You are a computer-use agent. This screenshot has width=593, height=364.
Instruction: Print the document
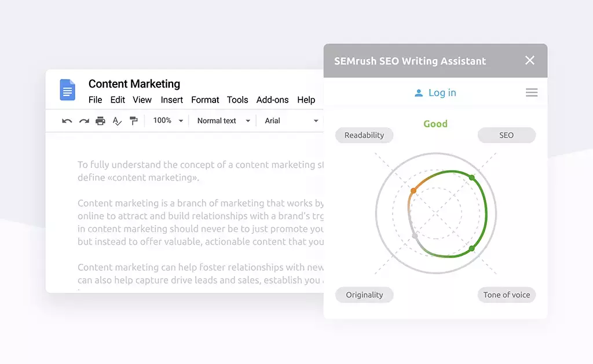click(100, 121)
